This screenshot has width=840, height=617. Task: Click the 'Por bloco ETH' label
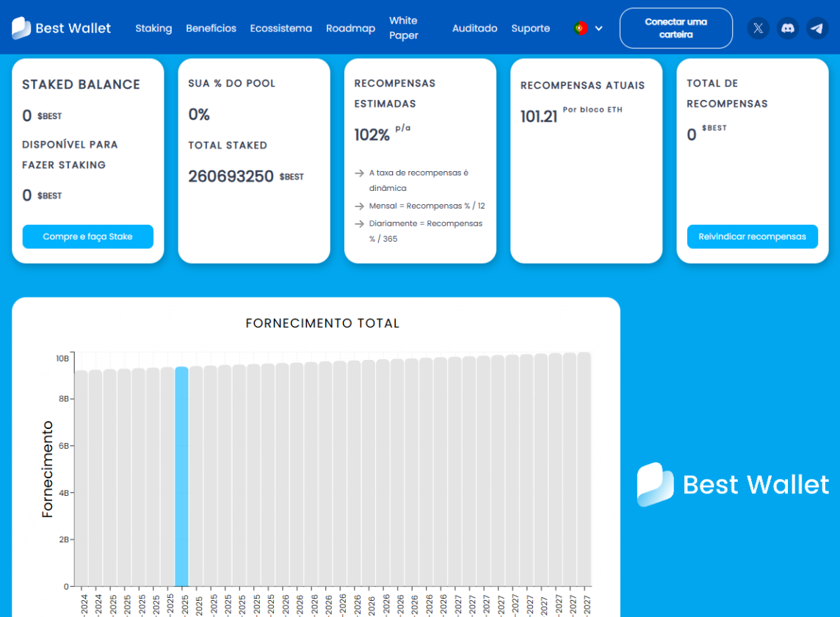point(593,109)
